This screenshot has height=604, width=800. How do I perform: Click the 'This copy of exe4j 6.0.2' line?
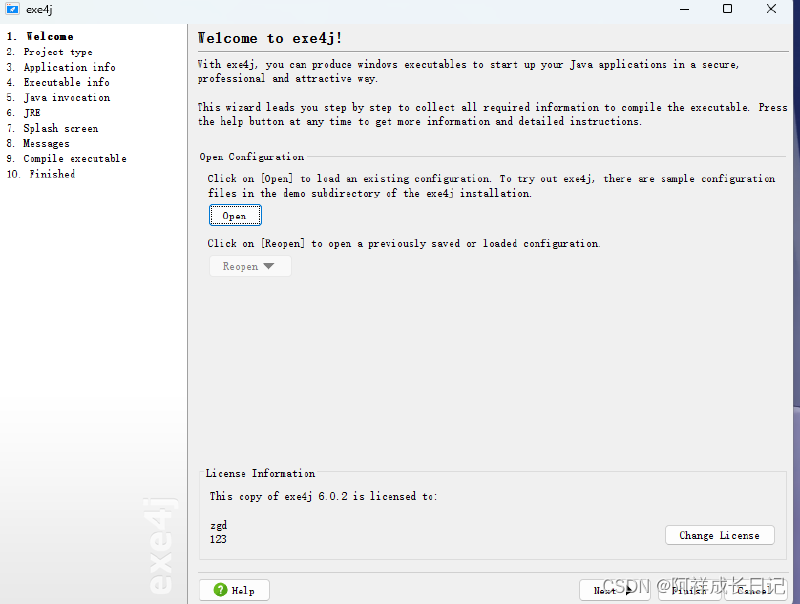click(x=323, y=496)
